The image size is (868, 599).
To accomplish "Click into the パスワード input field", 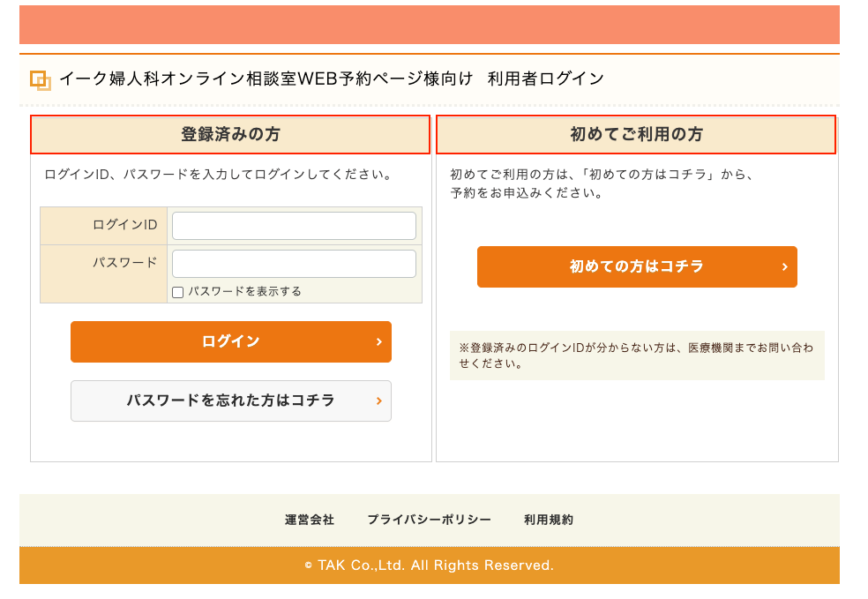I will pos(294,264).
